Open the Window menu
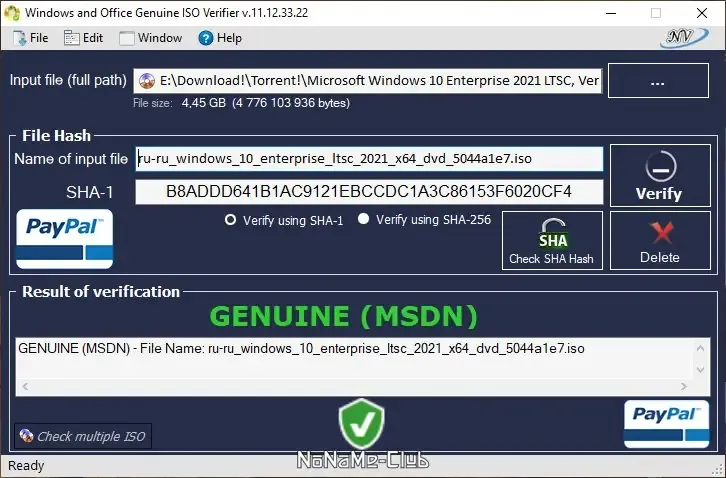 pos(150,38)
